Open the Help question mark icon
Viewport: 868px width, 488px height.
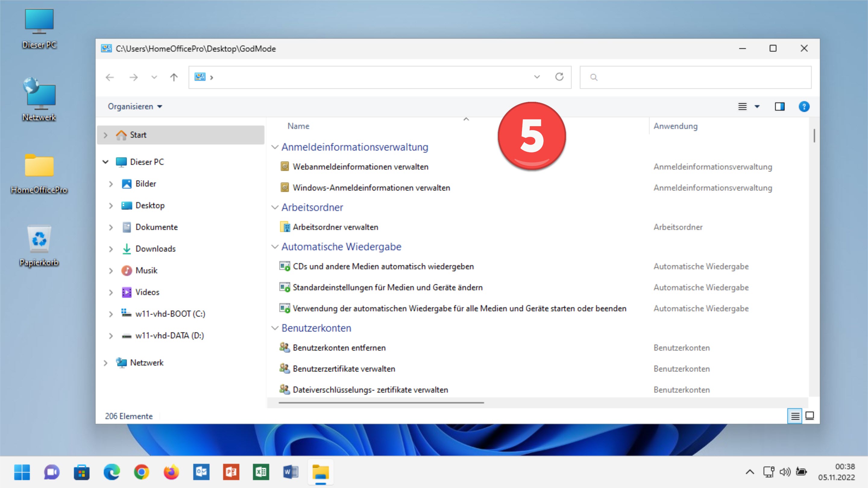(x=804, y=107)
